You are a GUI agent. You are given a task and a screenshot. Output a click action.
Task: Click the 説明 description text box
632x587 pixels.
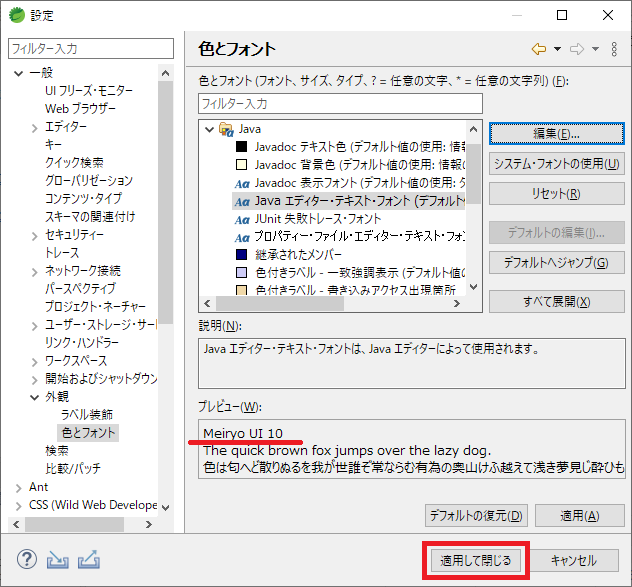412,364
